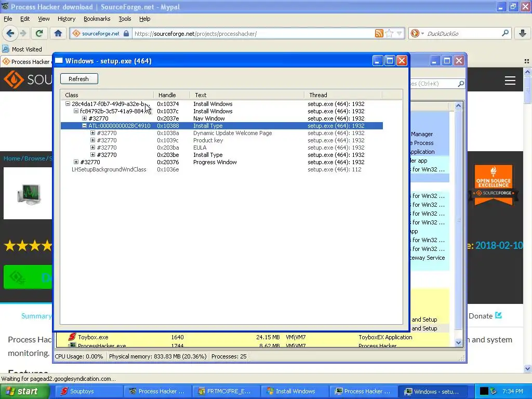The image size is (532, 399).
Task: Click the Process Hacker browser tab
Action: click(x=26, y=61)
